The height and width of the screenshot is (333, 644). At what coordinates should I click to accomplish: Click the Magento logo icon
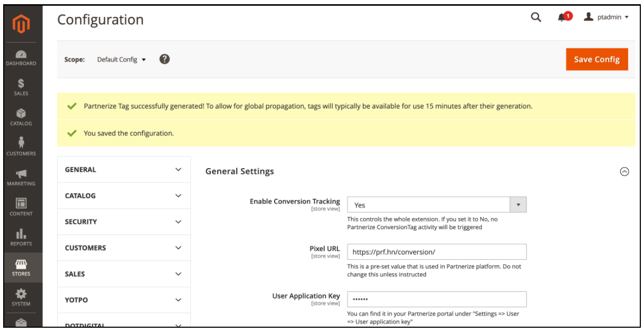click(22, 23)
